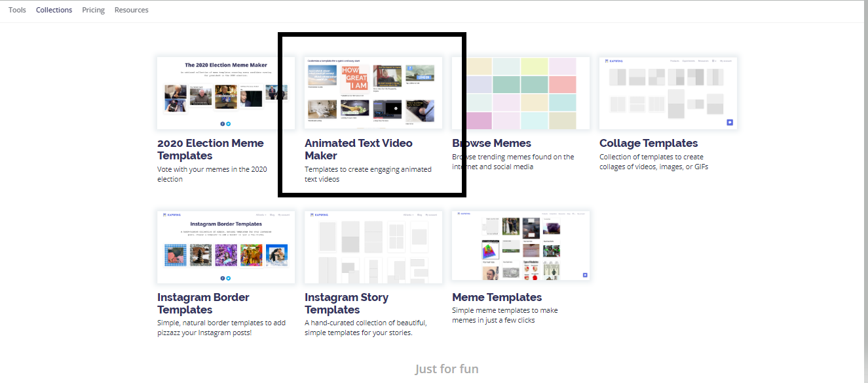Click the 'Meme Templates' heading link
Screen dimensions: 868x383
(497, 297)
